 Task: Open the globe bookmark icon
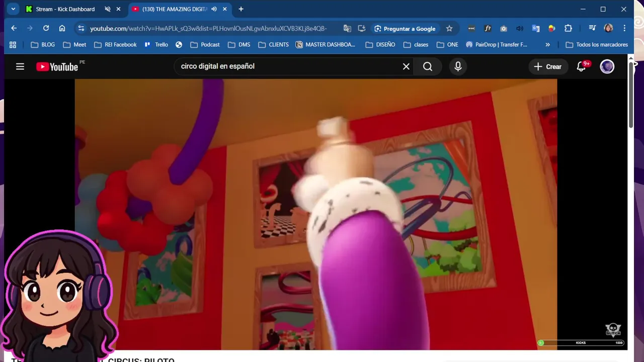click(x=179, y=45)
